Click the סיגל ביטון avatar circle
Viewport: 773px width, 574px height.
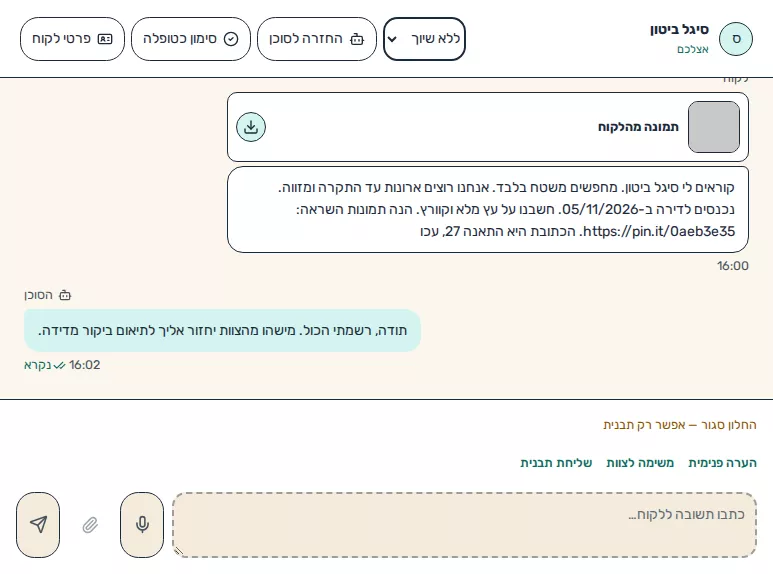pos(736,39)
